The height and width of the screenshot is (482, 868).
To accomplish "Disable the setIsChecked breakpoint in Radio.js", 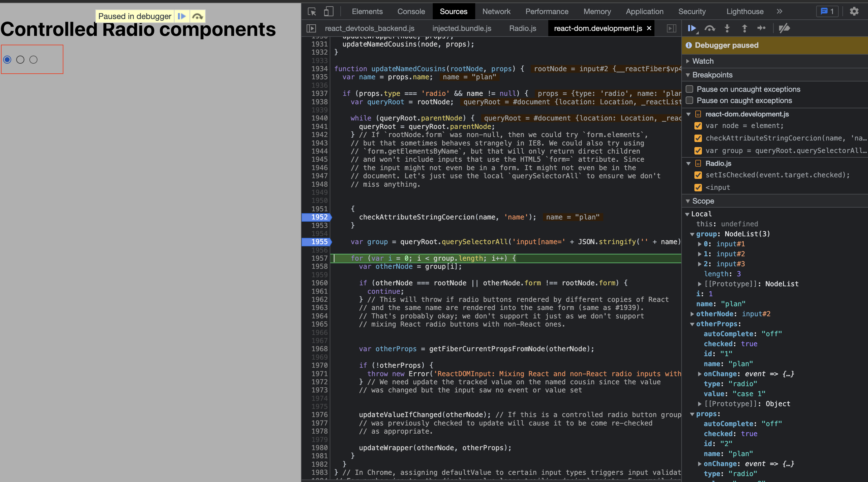I will (x=698, y=175).
